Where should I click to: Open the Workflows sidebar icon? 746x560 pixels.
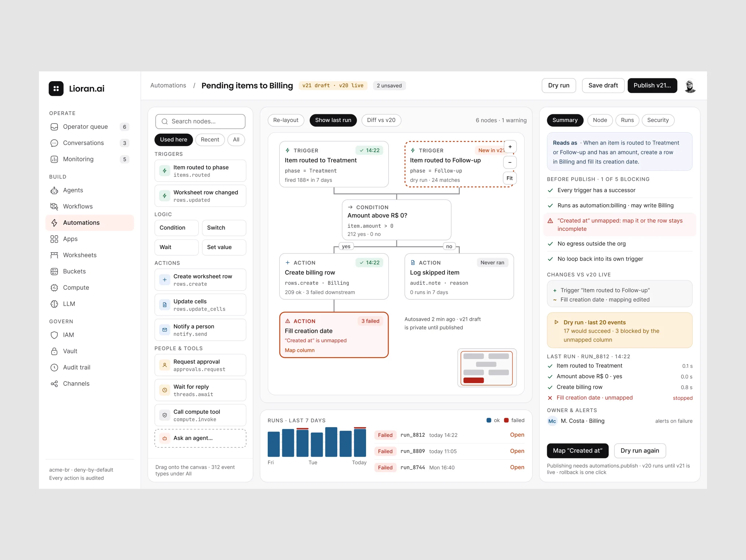tap(54, 206)
